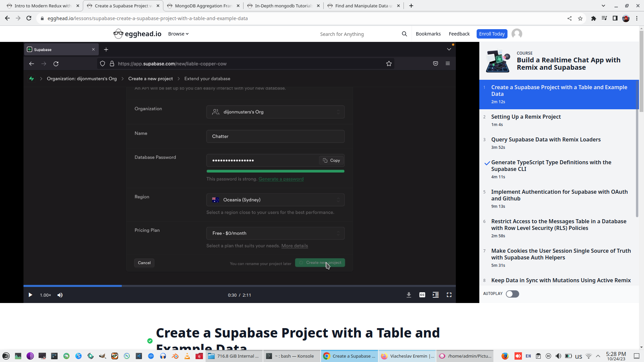Open Chrome extensions puzzle icon
This screenshot has height=362, width=644.
click(593, 18)
